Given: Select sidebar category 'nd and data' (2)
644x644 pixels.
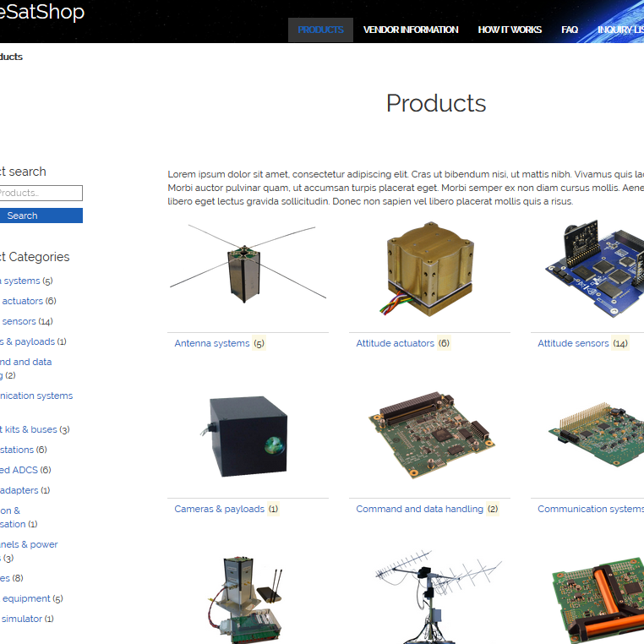Looking at the screenshot, I should tap(26, 368).
